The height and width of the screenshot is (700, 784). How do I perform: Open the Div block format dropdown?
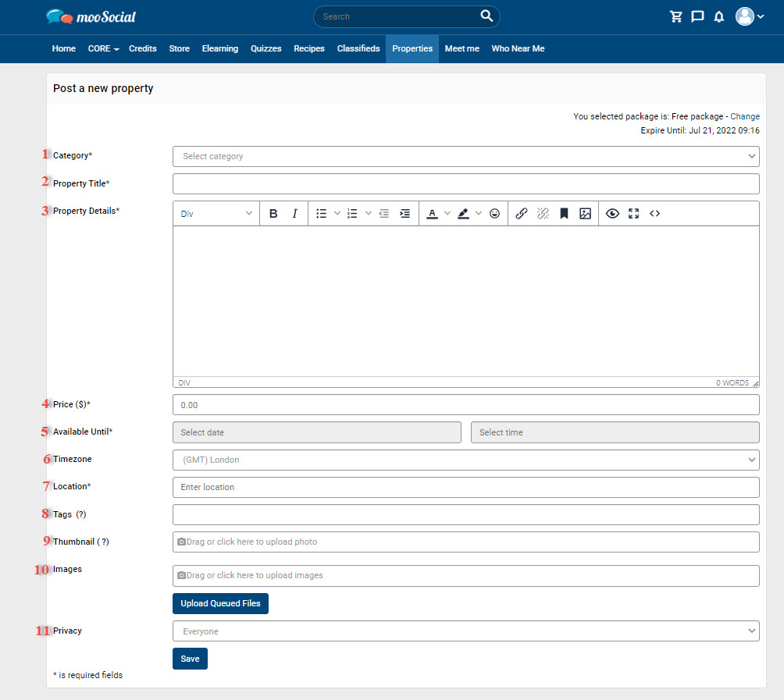pyautogui.click(x=216, y=213)
